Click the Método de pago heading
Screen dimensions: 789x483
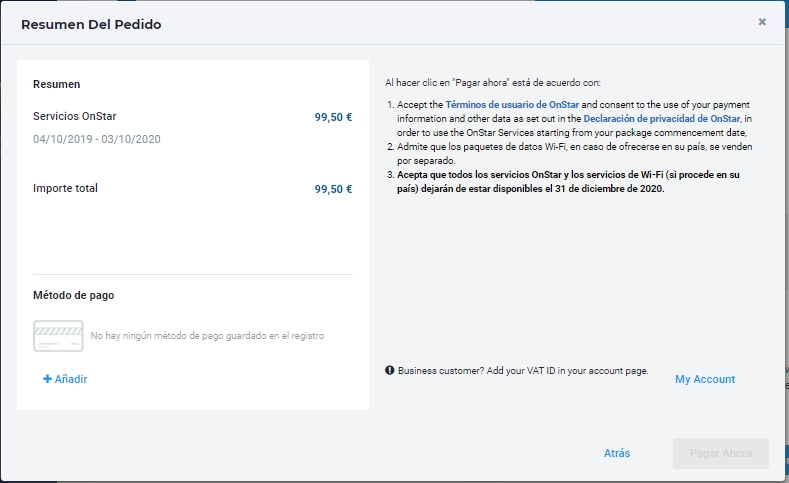point(73,295)
